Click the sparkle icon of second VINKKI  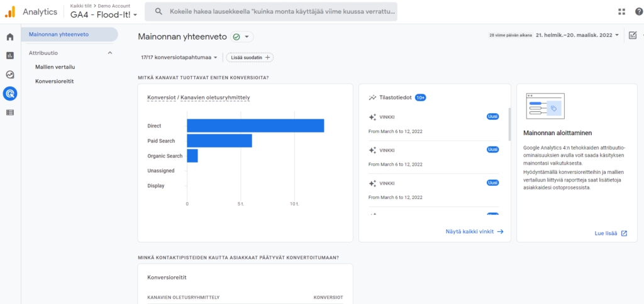[372, 150]
